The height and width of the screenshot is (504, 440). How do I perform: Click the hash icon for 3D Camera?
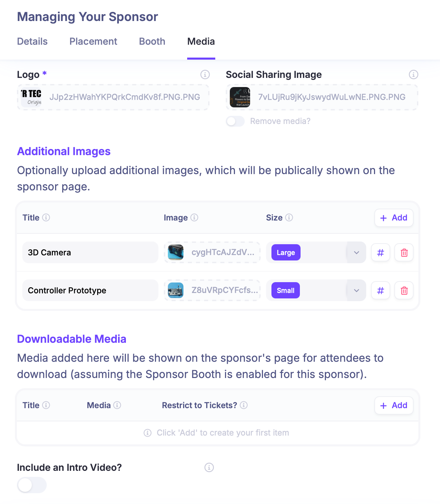[x=381, y=253]
